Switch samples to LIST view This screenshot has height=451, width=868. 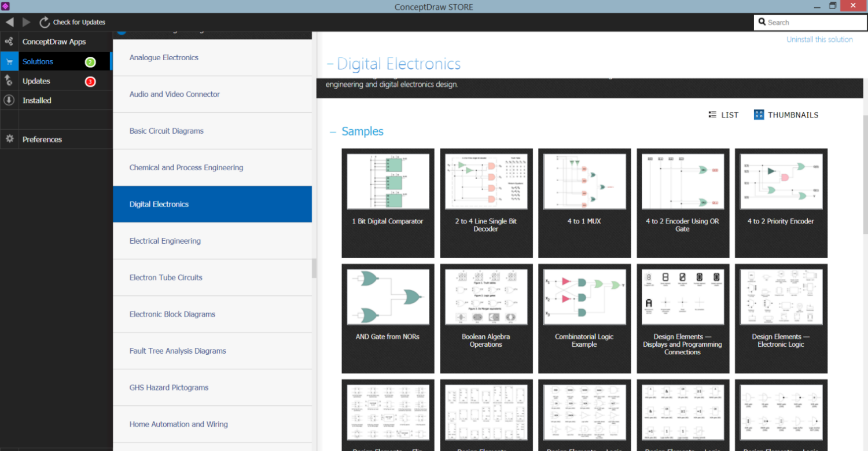(x=723, y=115)
